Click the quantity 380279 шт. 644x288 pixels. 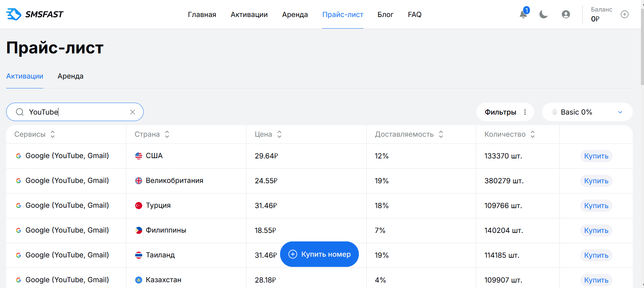point(504,181)
